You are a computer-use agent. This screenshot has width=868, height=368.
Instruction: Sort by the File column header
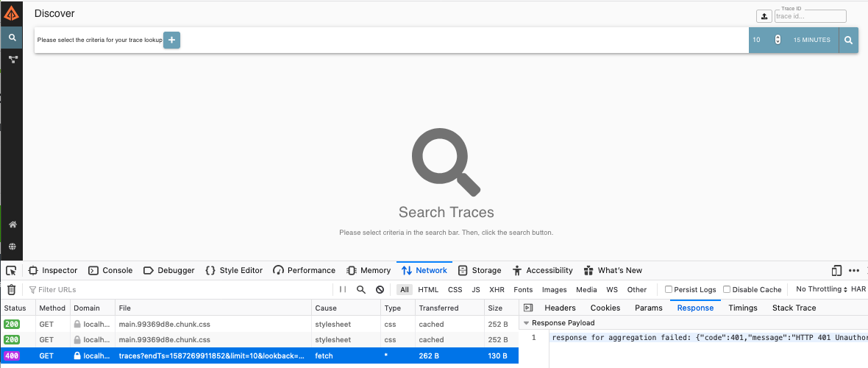tap(213, 308)
